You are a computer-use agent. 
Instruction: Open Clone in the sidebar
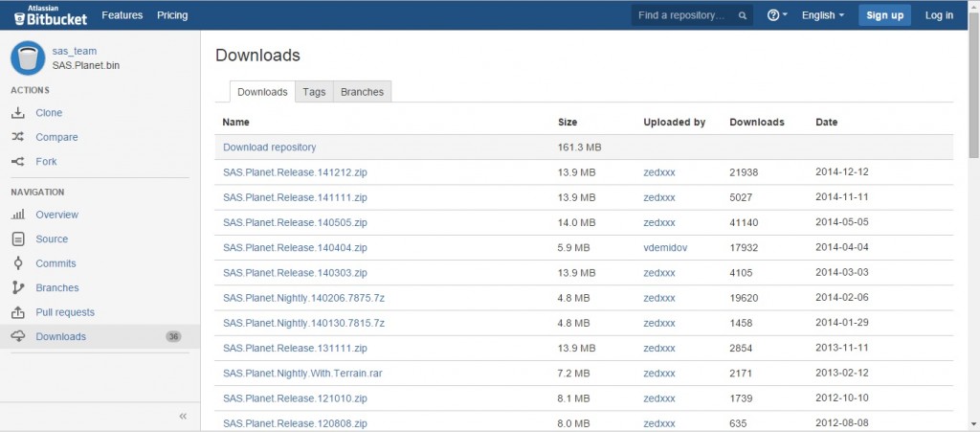point(49,112)
